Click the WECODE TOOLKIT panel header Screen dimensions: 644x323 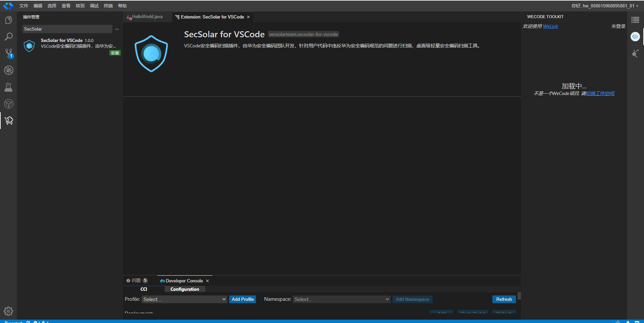click(x=545, y=17)
